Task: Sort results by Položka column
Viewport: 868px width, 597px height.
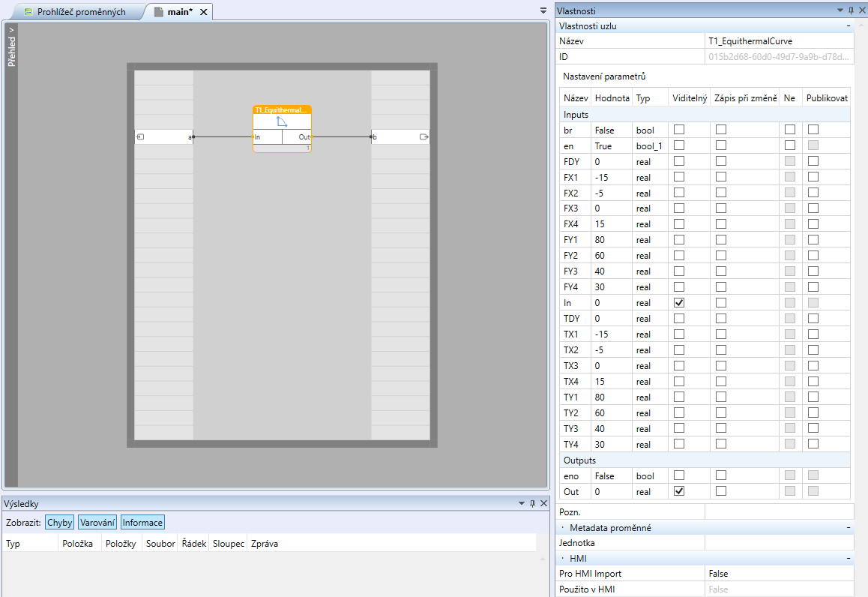Action: [x=79, y=544]
